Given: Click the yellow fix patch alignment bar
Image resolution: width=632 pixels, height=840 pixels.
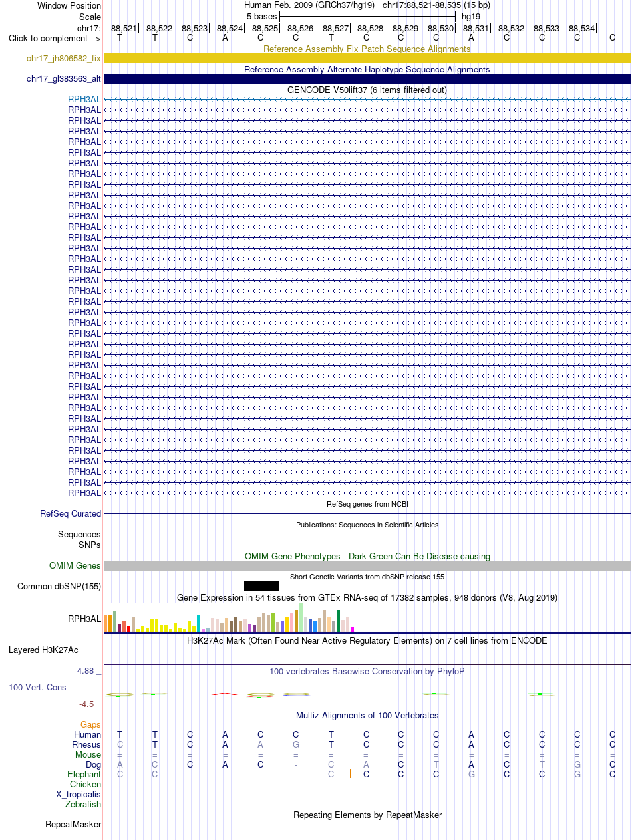Looking at the screenshot, I should click(x=367, y=58).
